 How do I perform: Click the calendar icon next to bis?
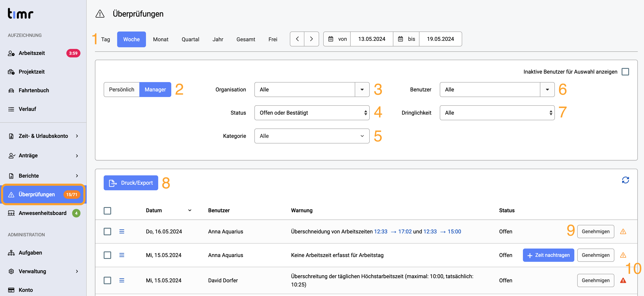[x=401, y=39]
